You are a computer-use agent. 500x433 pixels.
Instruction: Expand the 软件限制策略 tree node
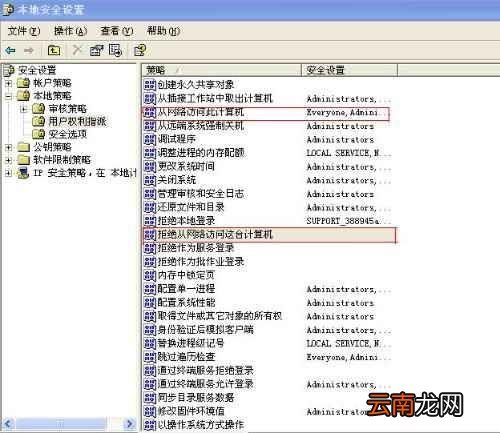pos(9,160)
